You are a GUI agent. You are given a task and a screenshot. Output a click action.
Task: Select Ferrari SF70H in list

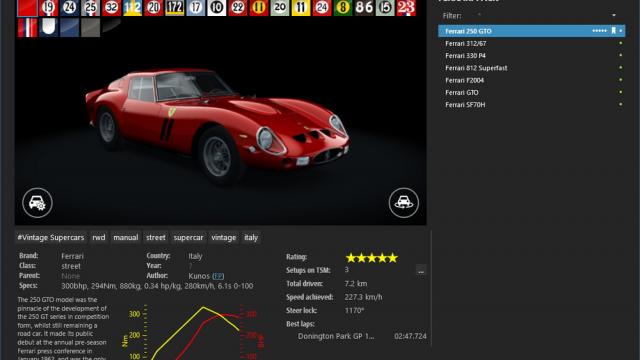pos(531,104)
